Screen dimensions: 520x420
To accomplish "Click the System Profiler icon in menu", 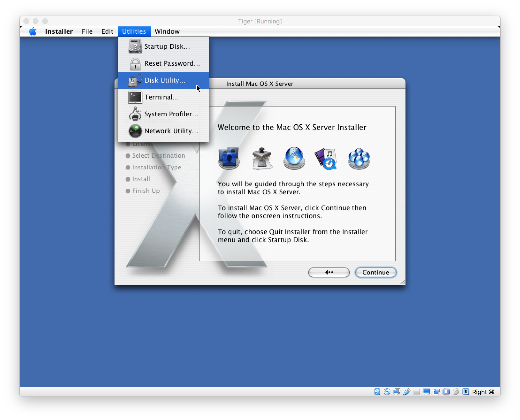I will point(135,114).
